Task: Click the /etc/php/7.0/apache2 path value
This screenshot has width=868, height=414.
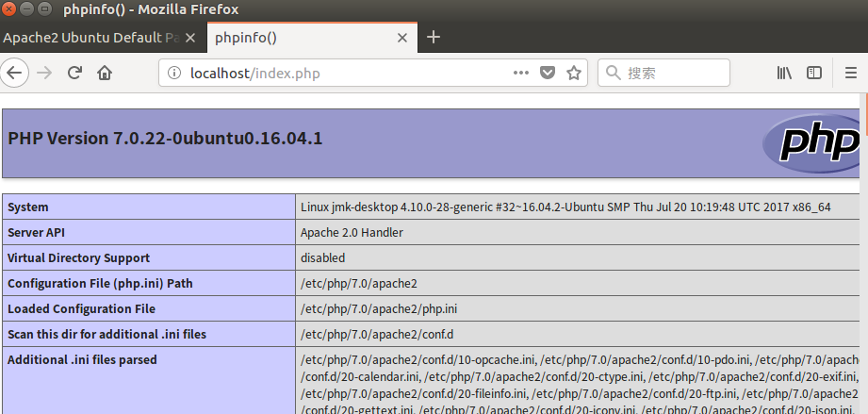Action: [x=359, y=284]
